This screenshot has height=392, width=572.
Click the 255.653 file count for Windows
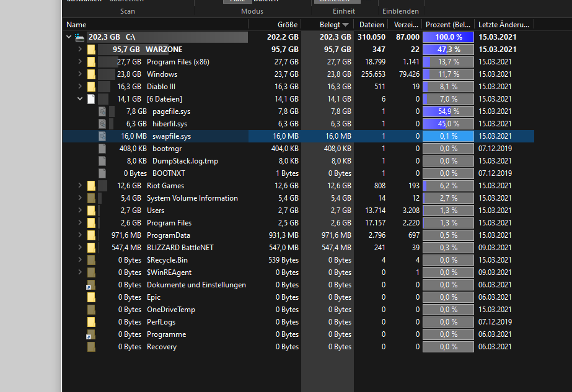(373, 74)
